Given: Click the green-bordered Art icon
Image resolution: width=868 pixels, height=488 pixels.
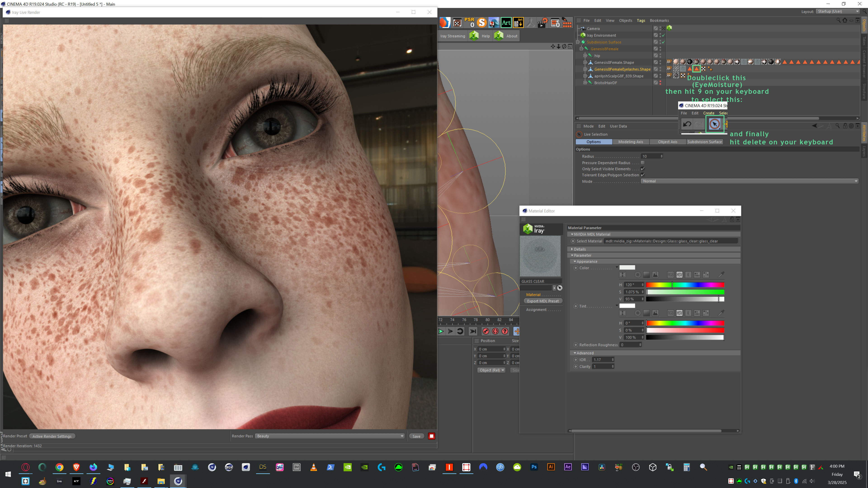Looking at the screenshot, I should (x=506, y=23).
